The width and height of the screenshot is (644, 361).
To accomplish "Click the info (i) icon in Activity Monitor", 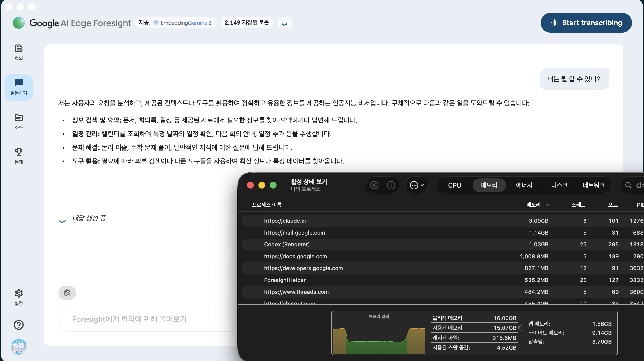I will (x=391, y=185).
